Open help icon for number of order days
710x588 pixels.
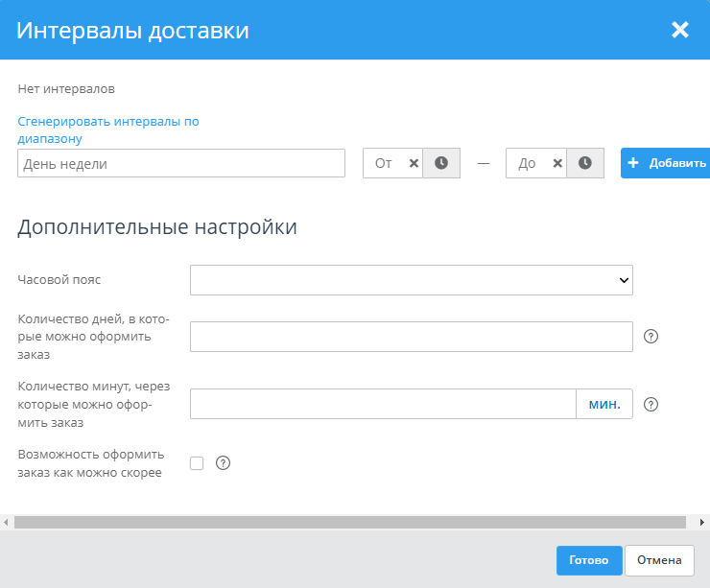pyautogui.click(x=651, y=337)
